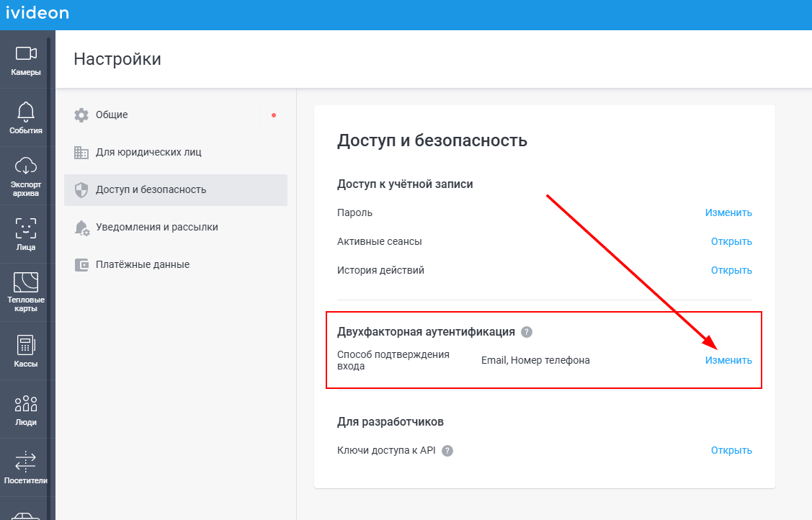
Task: Click Открыть link for API access keys
Action: click(x=731, y=450)
